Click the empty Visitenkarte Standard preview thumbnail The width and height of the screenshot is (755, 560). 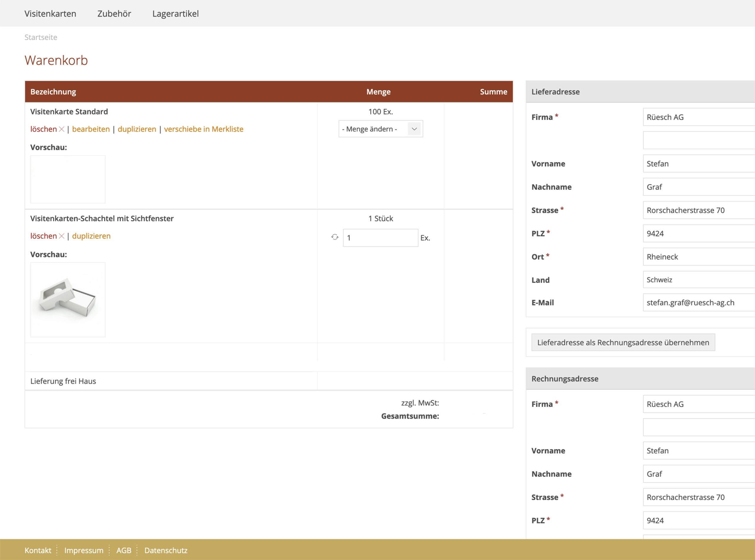(x=68, y=179)
